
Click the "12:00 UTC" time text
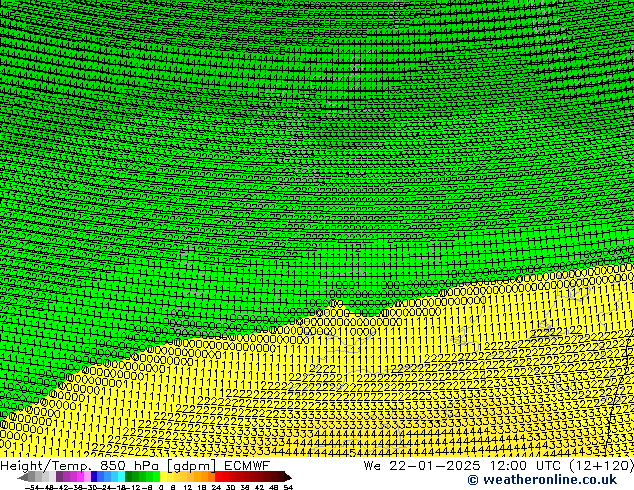click(525, 466)
